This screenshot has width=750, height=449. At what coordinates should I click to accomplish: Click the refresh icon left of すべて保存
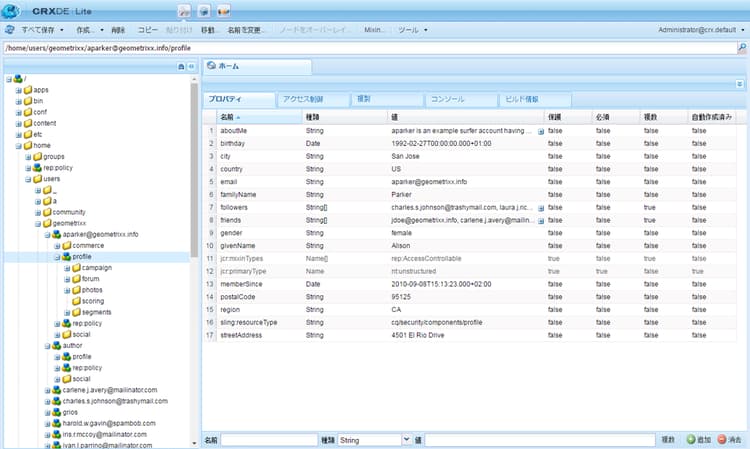click(10, 30)
